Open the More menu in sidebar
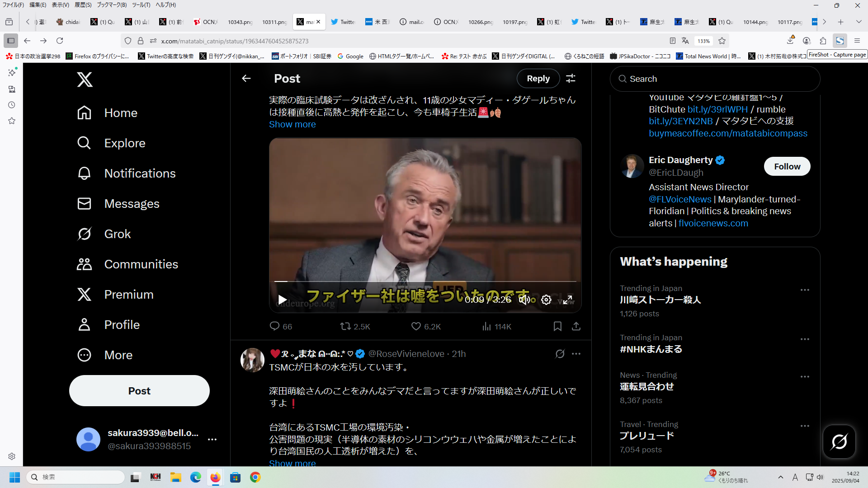The image size is (868, 488). (x=105, y=355)
